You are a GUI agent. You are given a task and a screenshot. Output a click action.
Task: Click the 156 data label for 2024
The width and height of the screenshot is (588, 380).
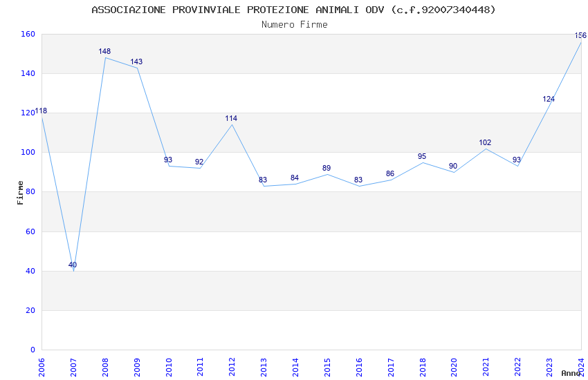click(580, 35)
